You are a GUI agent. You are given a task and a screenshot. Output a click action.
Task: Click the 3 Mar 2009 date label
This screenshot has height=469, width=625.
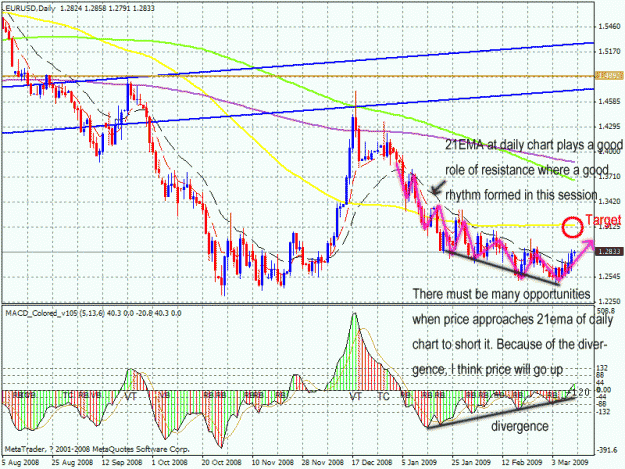click(570, 462)
